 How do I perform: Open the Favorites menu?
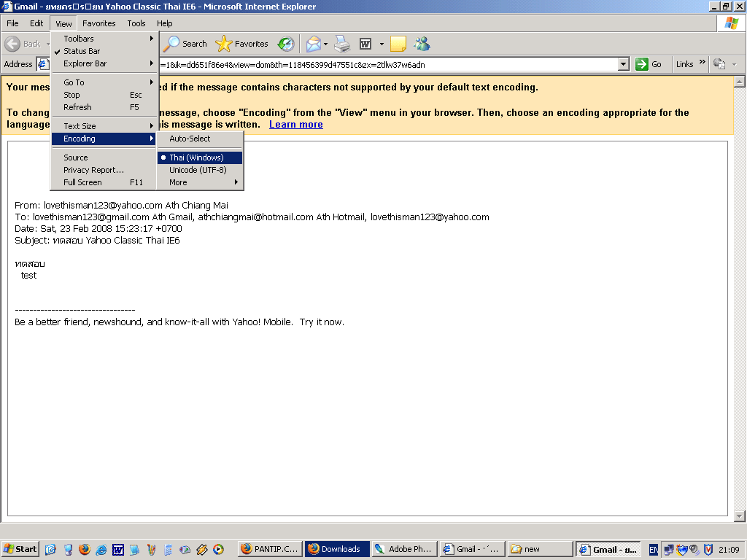point(98,23)
